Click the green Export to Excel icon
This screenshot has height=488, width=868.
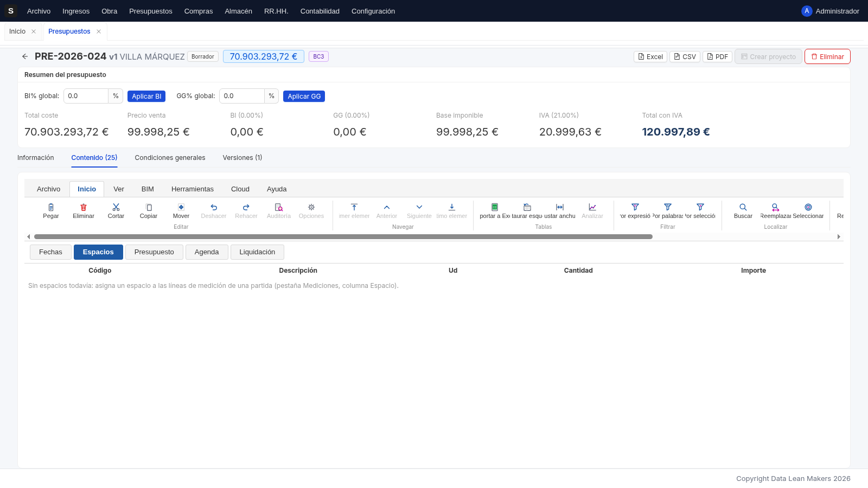click(495, 207)
